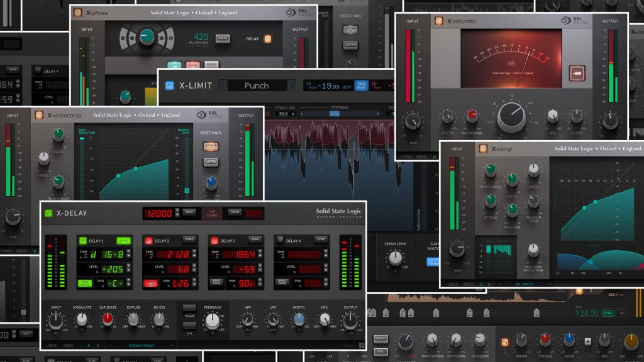Toggle True Peak mode in X-Limit
Screen dimensions: 644x362
click(x=362, y=85)
